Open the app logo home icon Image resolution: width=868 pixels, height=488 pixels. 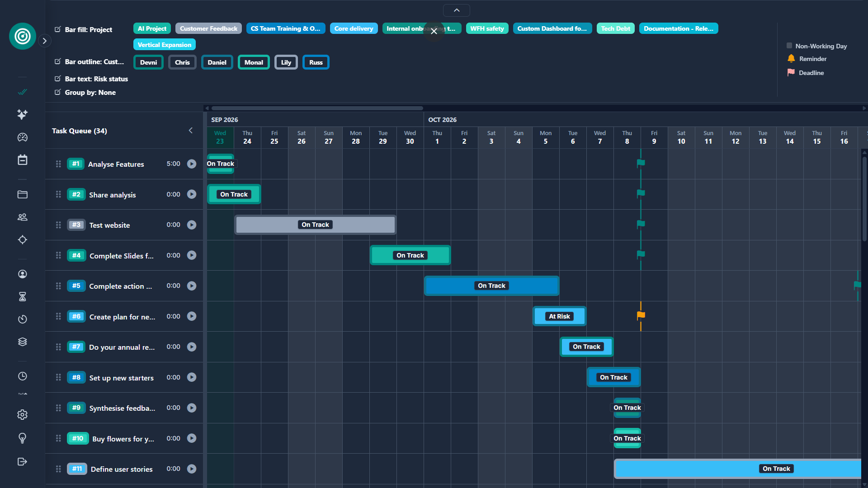coord(23,36)
